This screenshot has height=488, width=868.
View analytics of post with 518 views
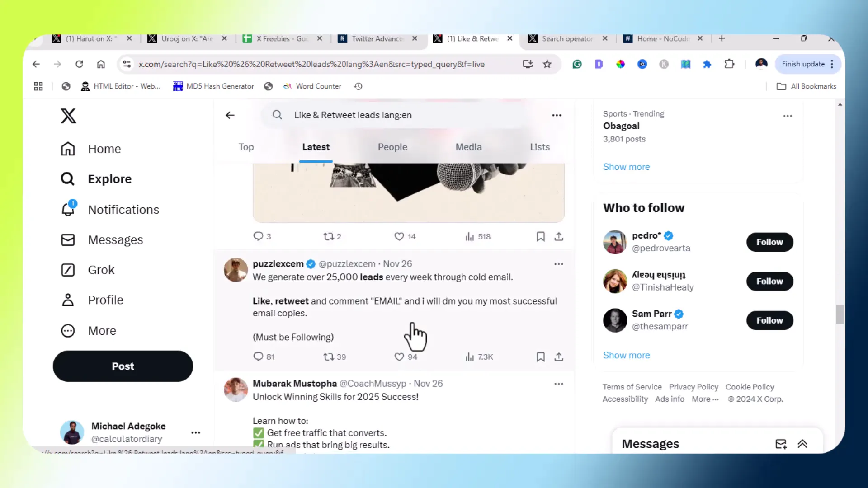tap(478, 236)
